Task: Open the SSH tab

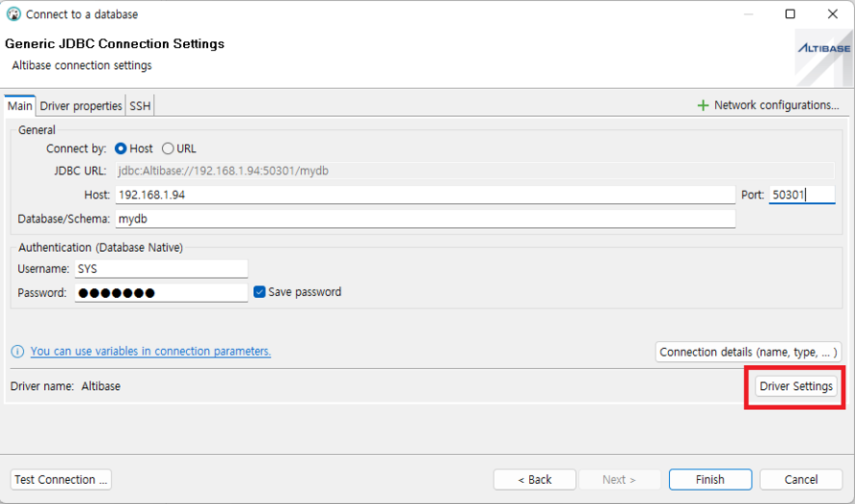Action: tap(140, 106)
